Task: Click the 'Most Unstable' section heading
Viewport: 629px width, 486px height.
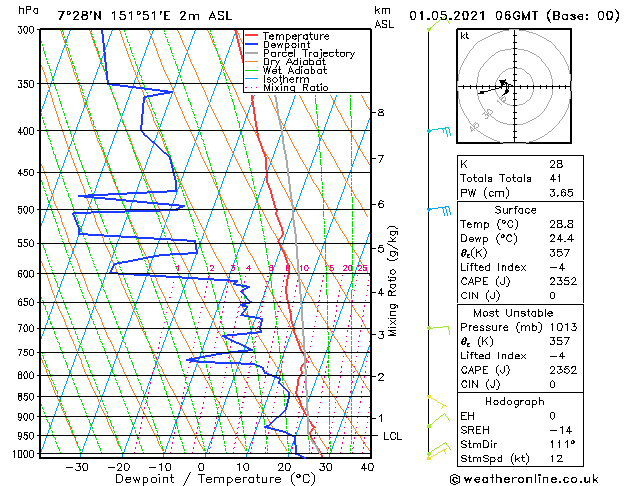Action: (x=513, y=313)
